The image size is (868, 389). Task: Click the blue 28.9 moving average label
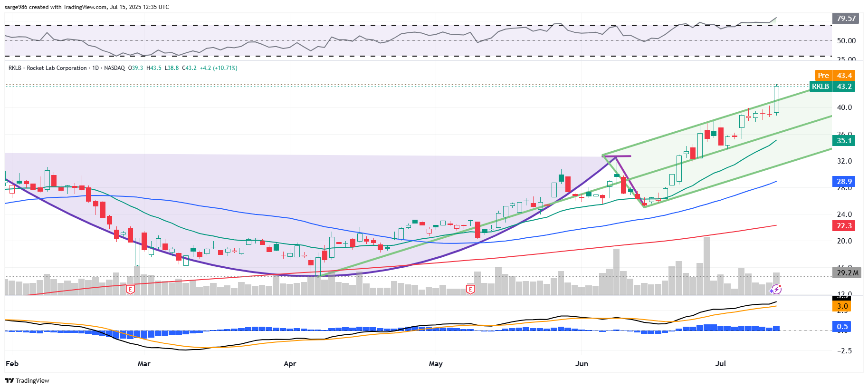pos(844,182)
